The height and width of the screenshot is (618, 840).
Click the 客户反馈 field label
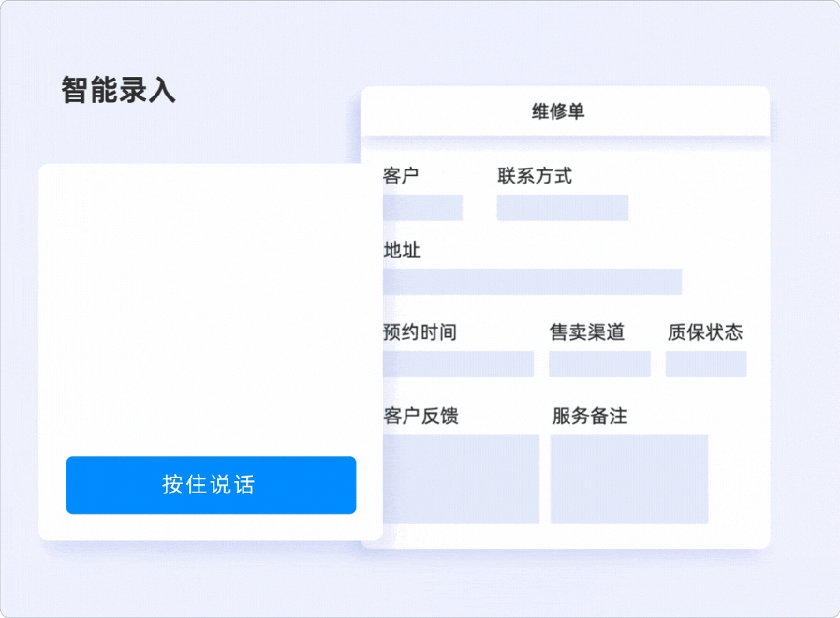[418, 416]
